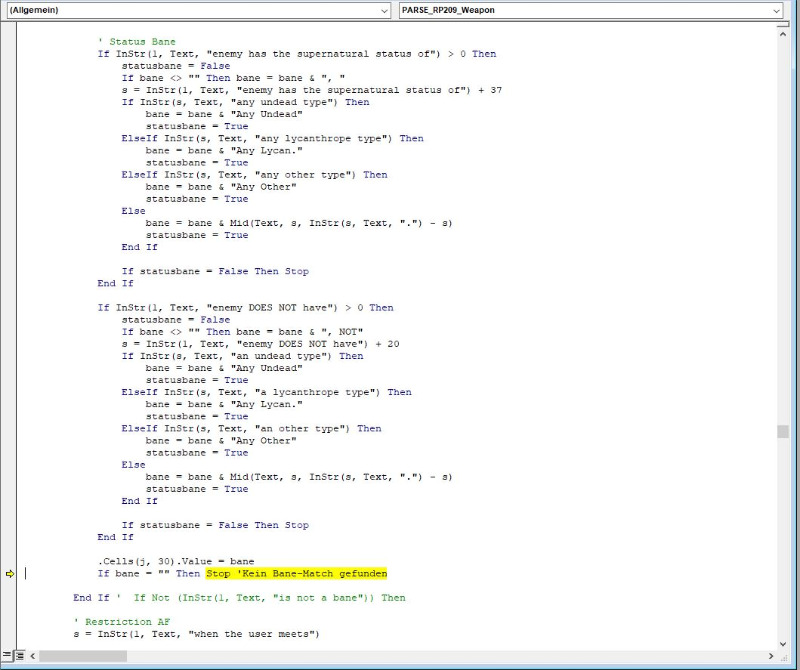The width and height of the screenshot is (800, 670).
Task: Click the horizontal scrollbar left arrow
Action: [33, 656]
